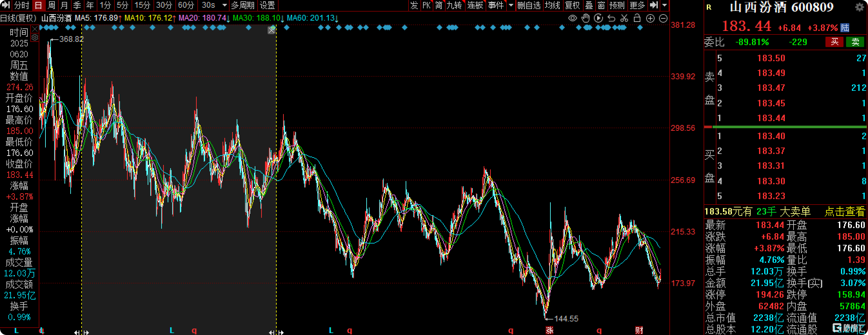The width and height of the screenshot is (868, 335).
Task: Select buy level 1 price 183.40
Action: pos(771,136)
